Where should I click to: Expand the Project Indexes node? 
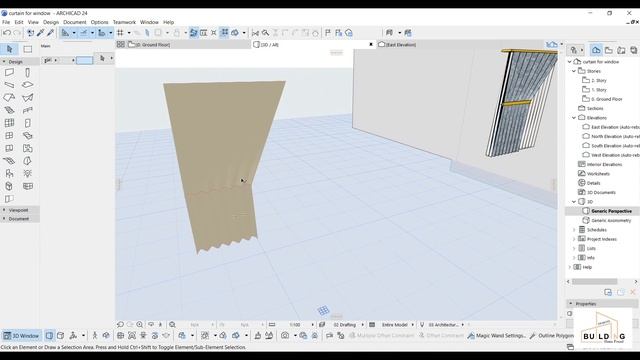pyautogui.click(x=574, y=239)
